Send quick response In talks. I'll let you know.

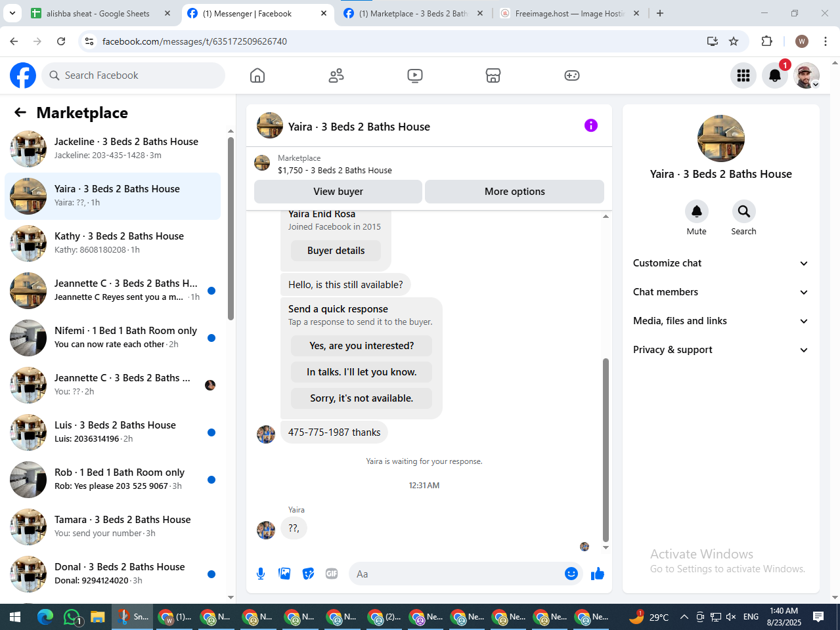pos(361,372)
